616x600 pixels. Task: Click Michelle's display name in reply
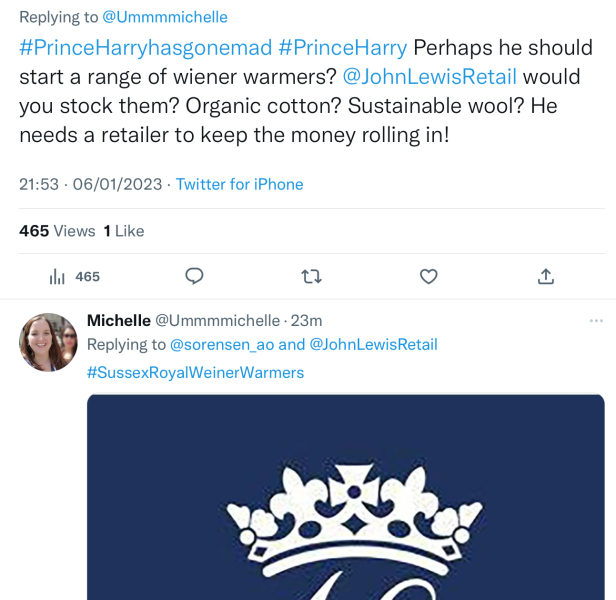pyautogui.click(x=118, y=320)
